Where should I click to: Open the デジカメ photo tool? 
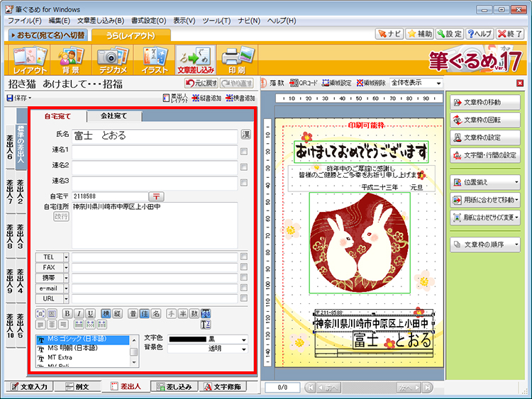(x=113, y=60)
